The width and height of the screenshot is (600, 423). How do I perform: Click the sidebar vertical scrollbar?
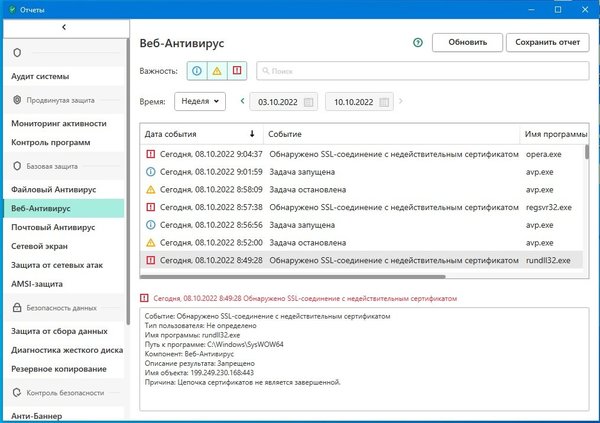(x=128, y=182)
